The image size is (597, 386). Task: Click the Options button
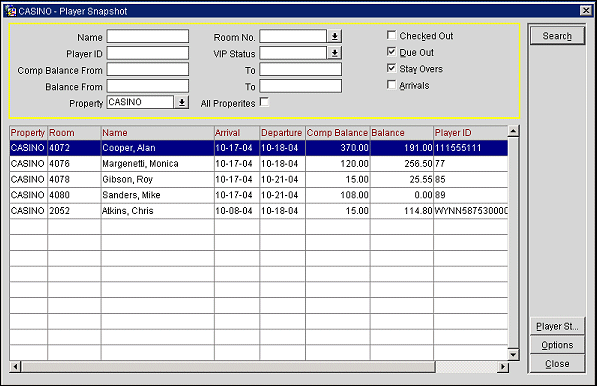(x=557, y=345)
